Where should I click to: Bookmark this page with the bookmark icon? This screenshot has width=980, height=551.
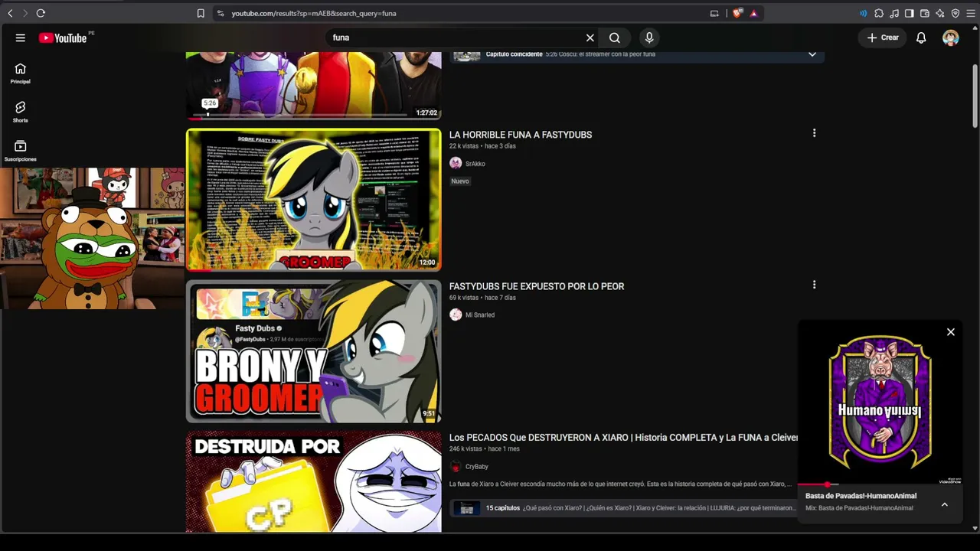tap(201, 13)
